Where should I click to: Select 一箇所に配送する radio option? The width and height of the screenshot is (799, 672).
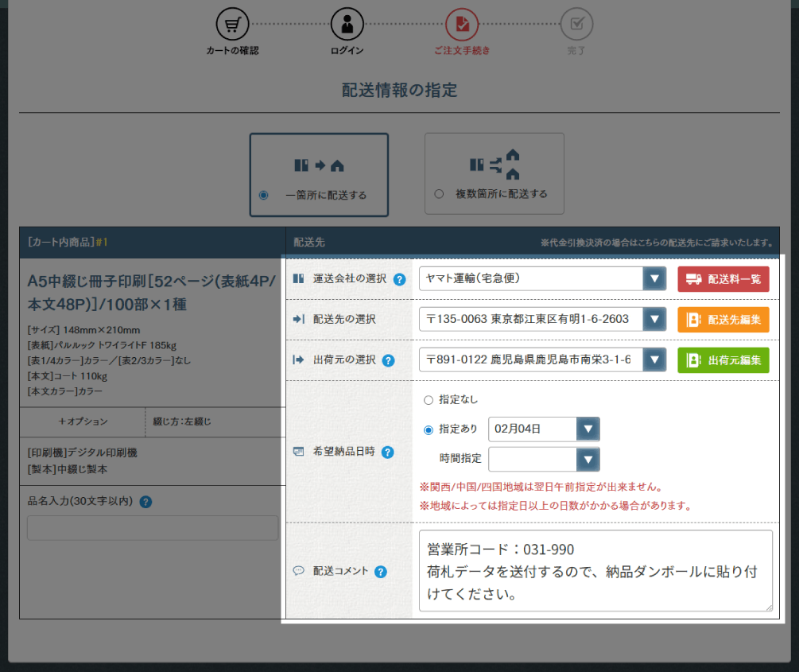[264, 195]
